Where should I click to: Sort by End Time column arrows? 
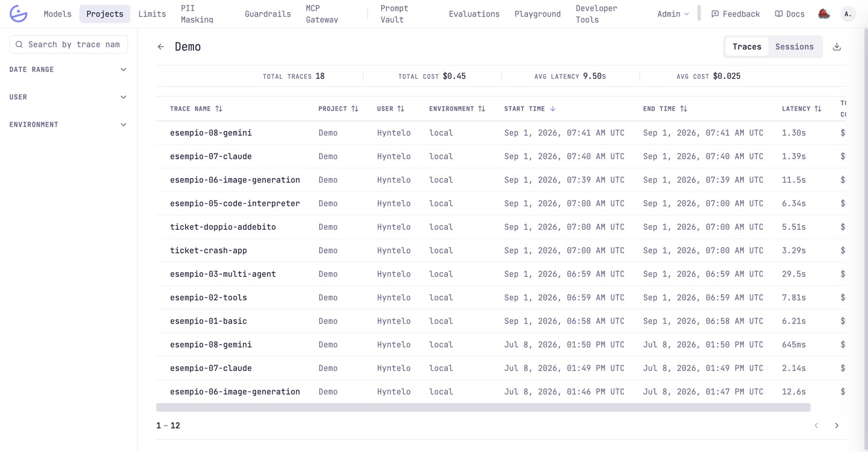(684, 109)
